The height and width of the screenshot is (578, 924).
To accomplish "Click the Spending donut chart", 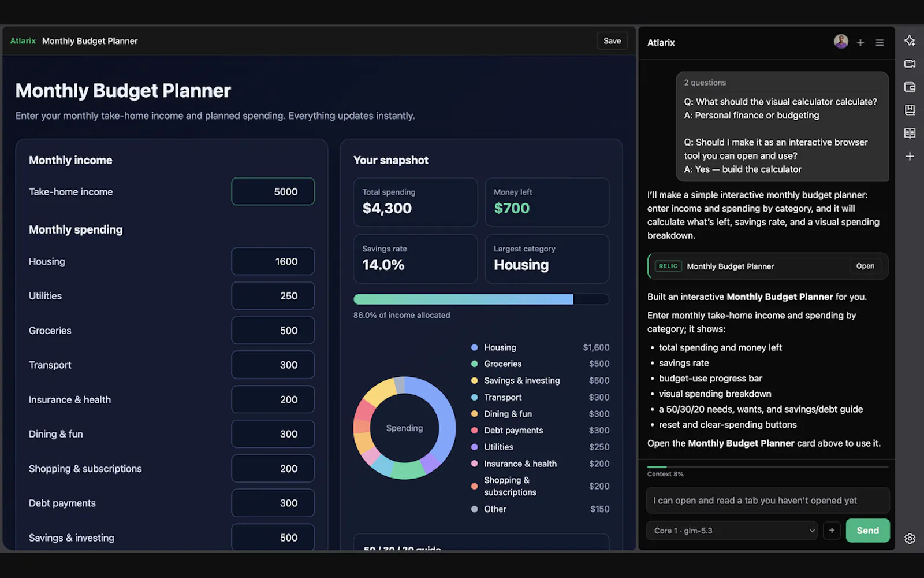I will [404, 428].
